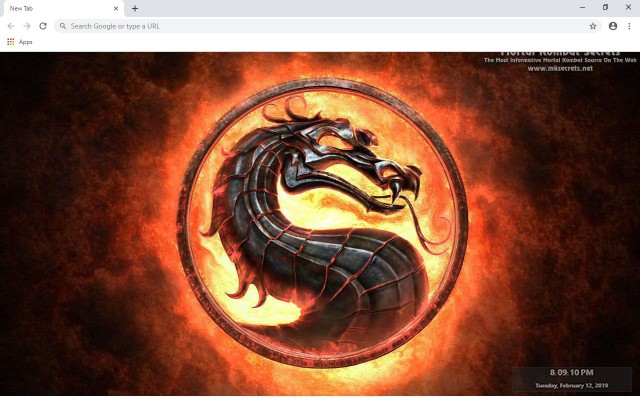This screenshot has height=400, width=640.
Task: Click the forward navigation arrow
Action: (x=27, y=26)
